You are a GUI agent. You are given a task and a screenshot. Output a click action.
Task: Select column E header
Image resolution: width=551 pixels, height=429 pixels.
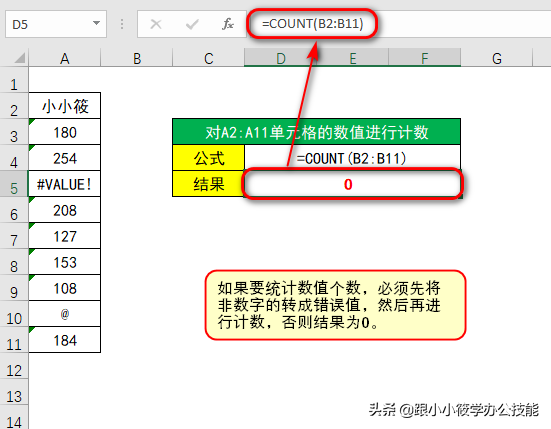[352, 58]
